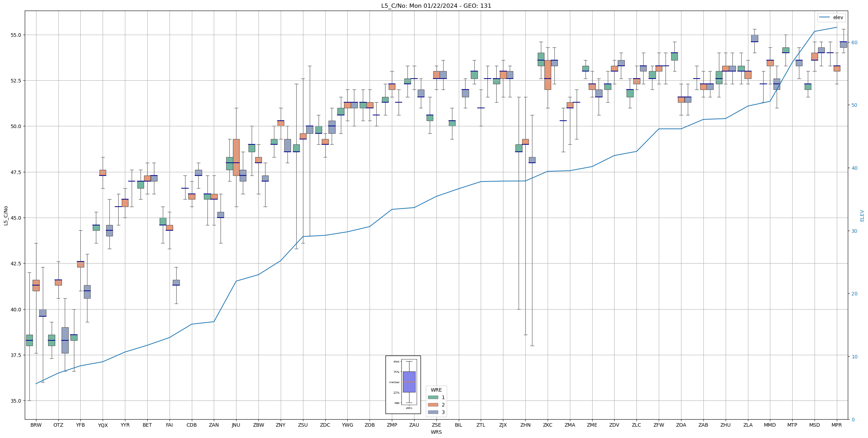Click the BRW station tick label
Image resolution: width=868 pixels, height=438 pixels.
(36, 425)
